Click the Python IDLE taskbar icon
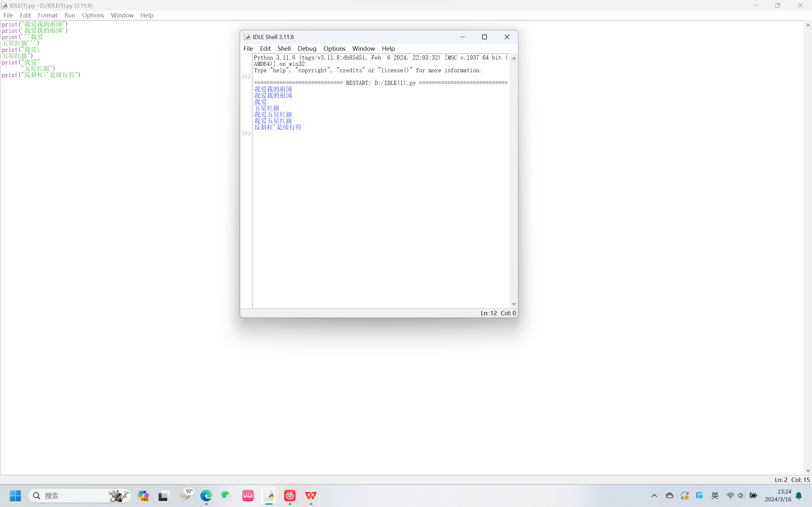 coord(269,495)
